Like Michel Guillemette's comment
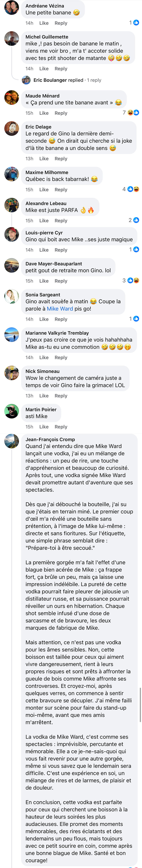The height and width of the screenshot is (868, 142). [x=44, y=68]
